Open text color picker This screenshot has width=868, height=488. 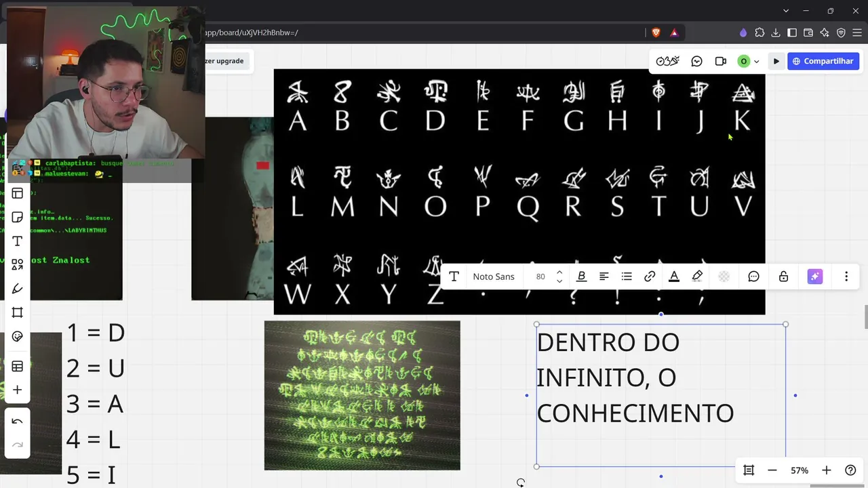click(674, 277)
